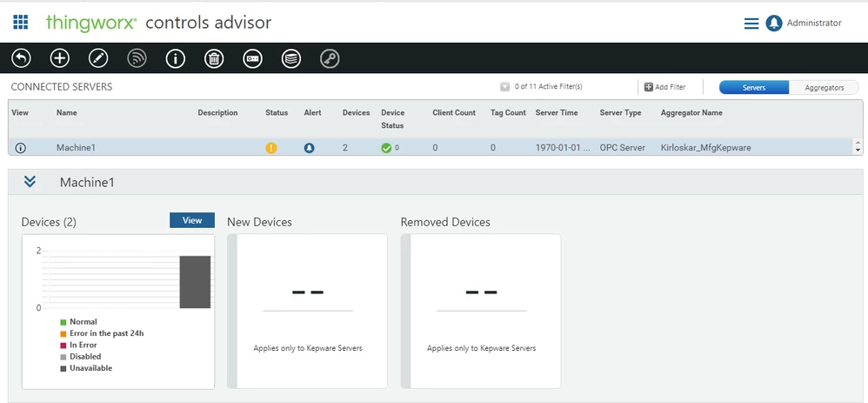
Task: Click the thingworx controls advisor logo
Action: coord(159,23)
